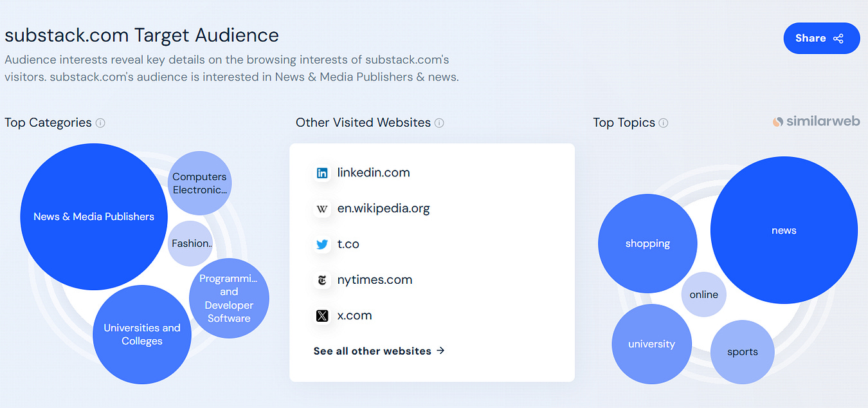Click the Top Categories heading
The height and width of the screenshot is (408, 868).
tap(48, 122)
